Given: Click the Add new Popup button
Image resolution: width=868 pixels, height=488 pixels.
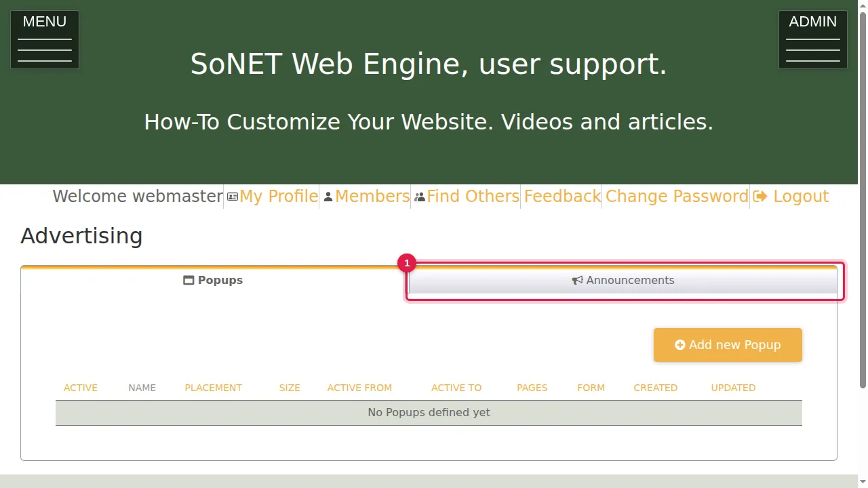Looking at the screenshot, I should click(x=728, y=345).
